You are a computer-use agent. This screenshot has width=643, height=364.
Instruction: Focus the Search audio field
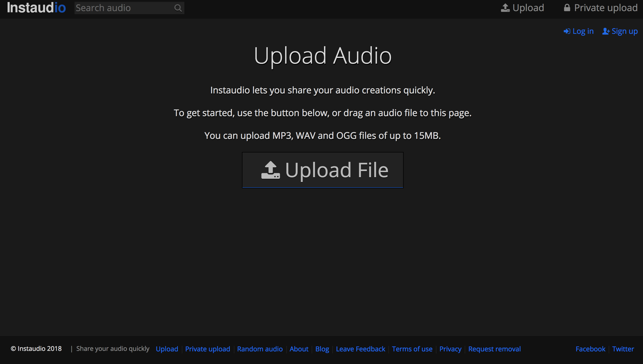click(124, 8)
